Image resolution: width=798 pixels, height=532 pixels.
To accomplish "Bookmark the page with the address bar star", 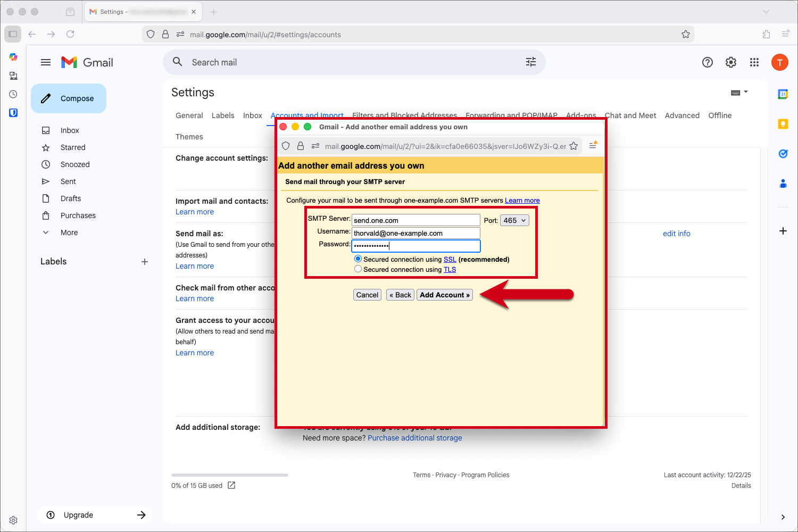I will 686,34.
